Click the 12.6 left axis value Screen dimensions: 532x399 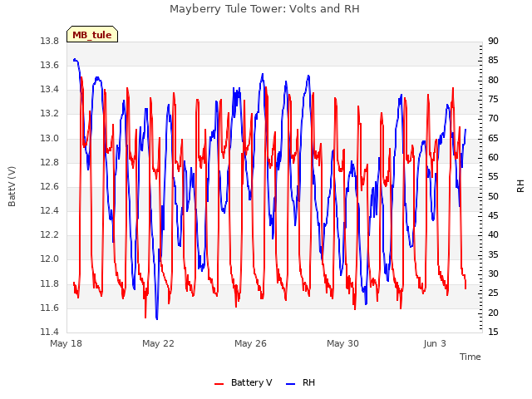tap(50, 186)
